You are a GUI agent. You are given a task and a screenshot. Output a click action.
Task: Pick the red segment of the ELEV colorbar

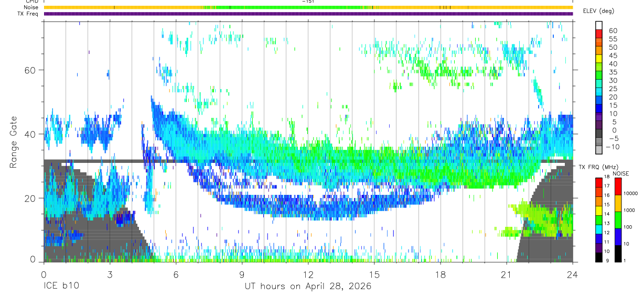coord(599,35)
